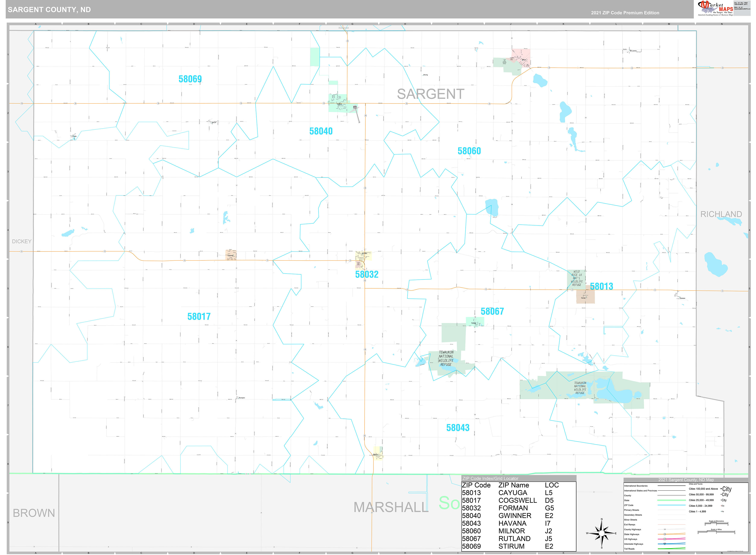Image resolution: width=756 pixels, height=555 pixels.
Task: Click the County Highways legend marker
Action: (x=665, y=529)
